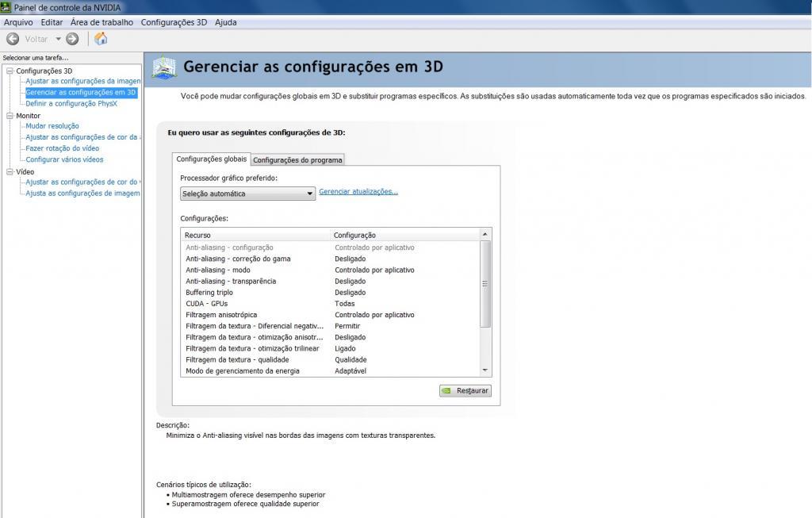This screenshot has height=518, width=812.
Task: Open the Back history dropdown arrow
Action: 58,39
